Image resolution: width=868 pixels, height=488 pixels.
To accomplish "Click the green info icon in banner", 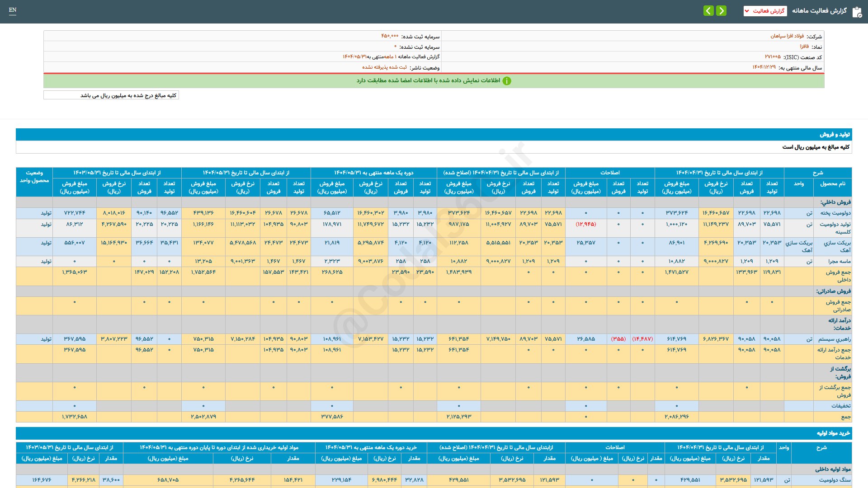I will 507,81.
